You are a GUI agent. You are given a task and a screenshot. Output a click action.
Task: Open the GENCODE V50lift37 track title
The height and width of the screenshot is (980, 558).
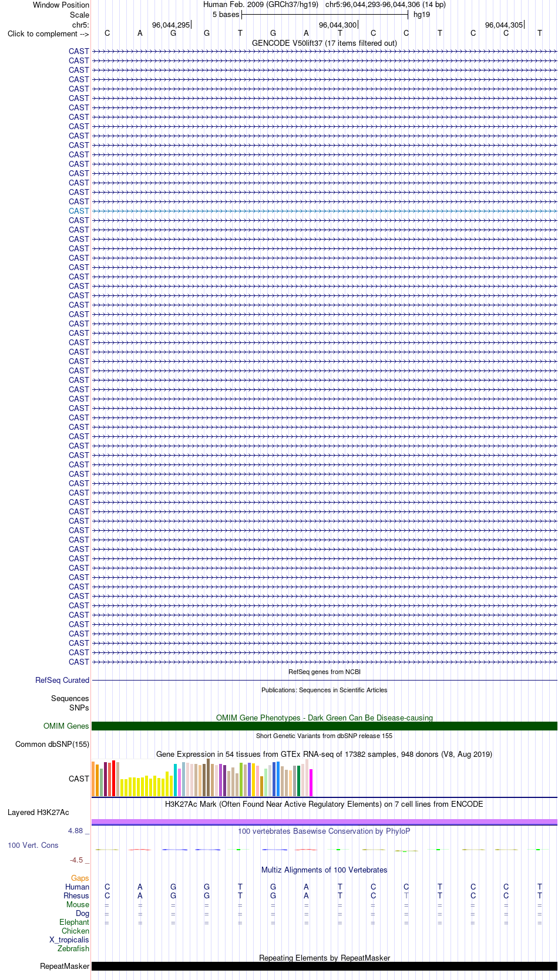tap(324, 43)
